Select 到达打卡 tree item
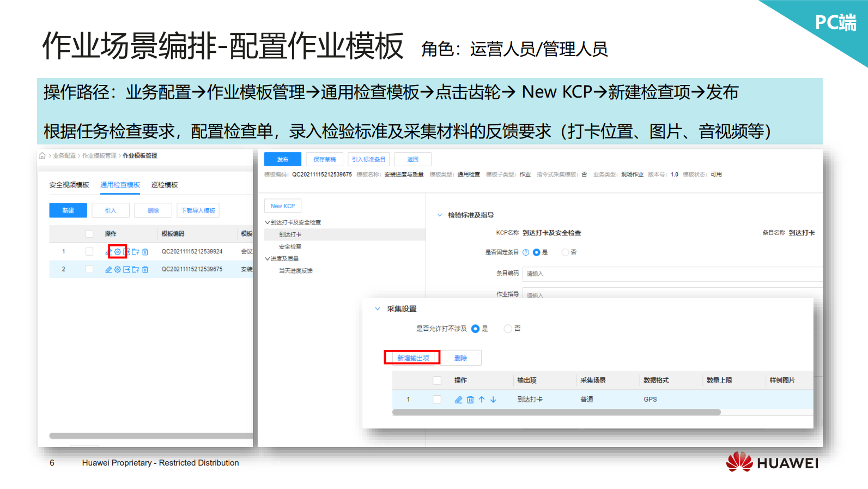868x489 pixels. click(x=290, y=234)
